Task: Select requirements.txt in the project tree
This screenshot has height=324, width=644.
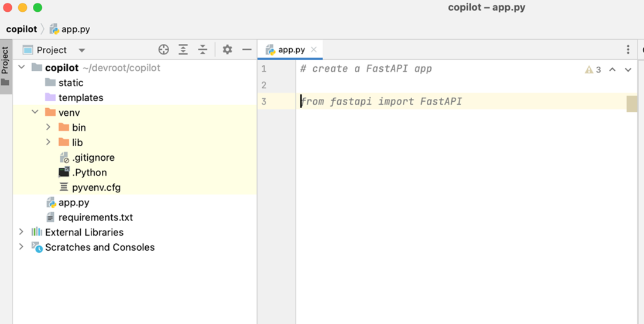Action: [x=95, y=217]
